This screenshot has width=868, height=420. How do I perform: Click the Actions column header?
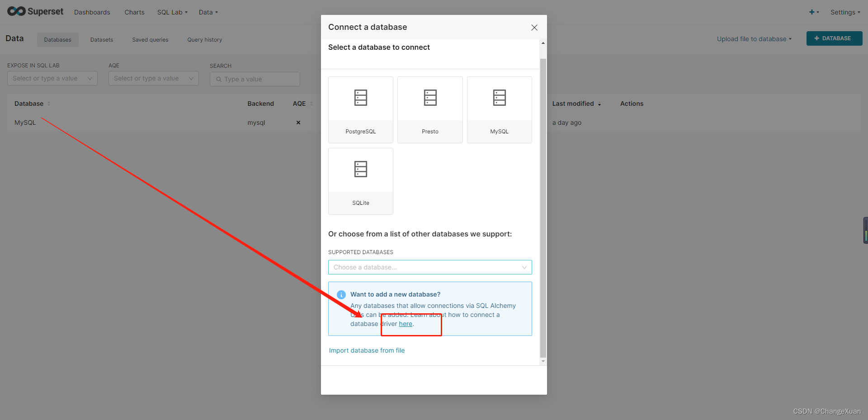pyautogui.click(x=632, y=104)
